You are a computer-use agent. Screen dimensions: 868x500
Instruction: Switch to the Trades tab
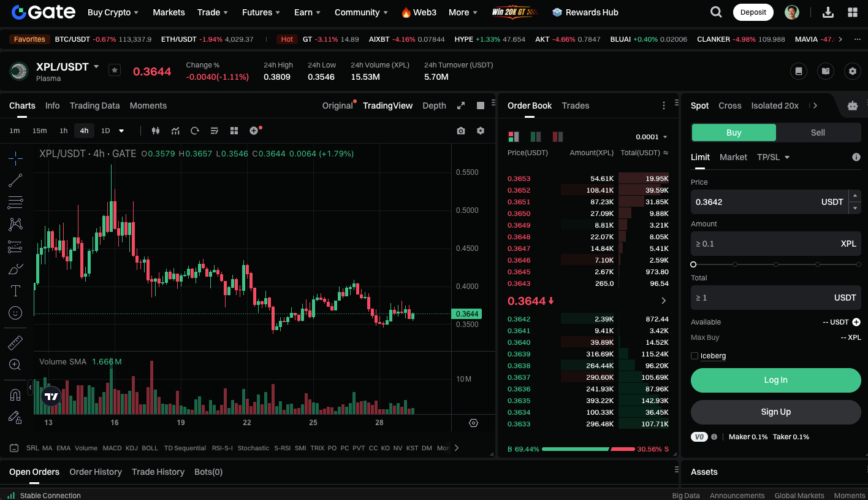tap(576, 106)
